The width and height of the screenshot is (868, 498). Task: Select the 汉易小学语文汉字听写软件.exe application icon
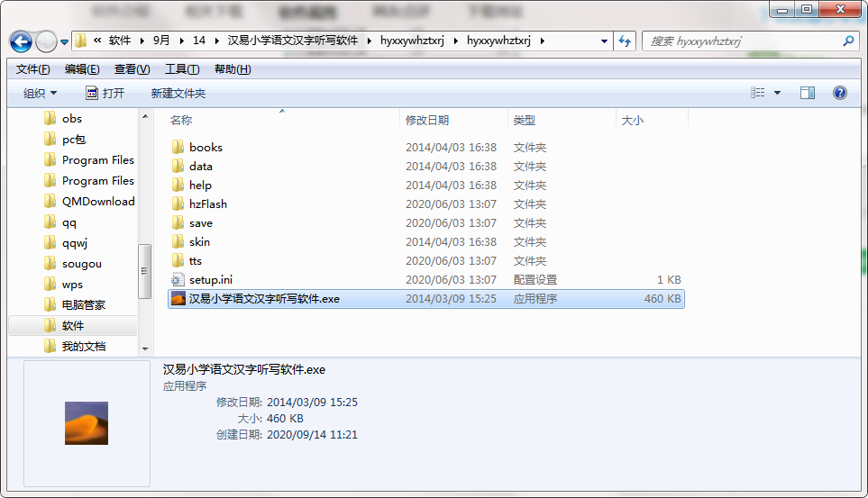(178, 299)
